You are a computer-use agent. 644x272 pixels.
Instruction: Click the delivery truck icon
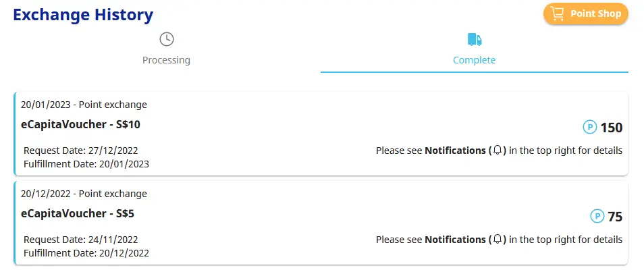click(475, 40)
